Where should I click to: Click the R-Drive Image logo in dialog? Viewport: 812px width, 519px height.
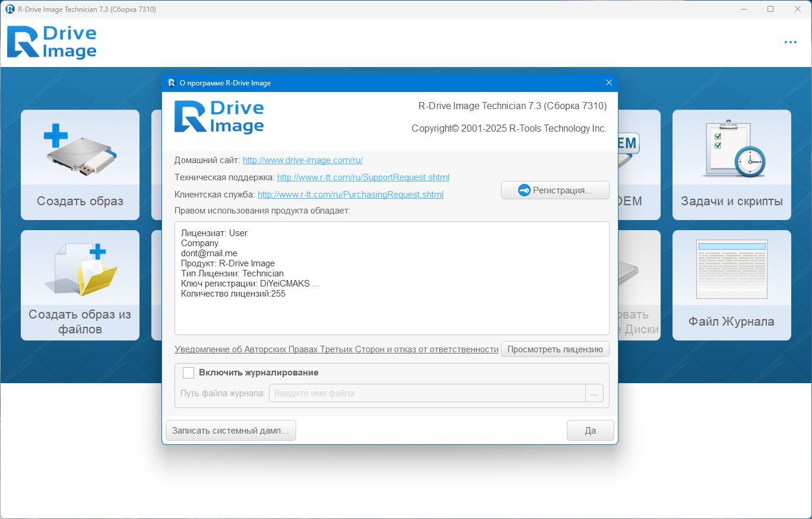click(219, 117)
